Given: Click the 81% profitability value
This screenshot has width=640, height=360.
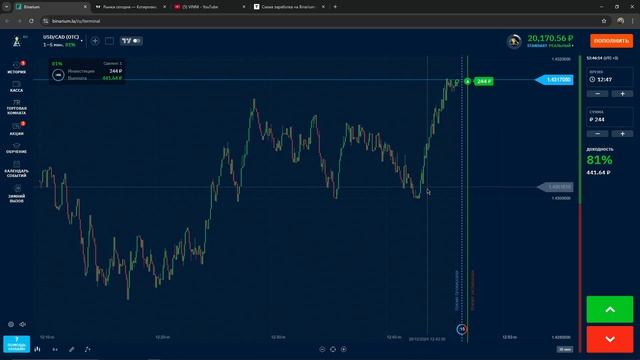Looking at the screenshot, I should click(599, 160).
